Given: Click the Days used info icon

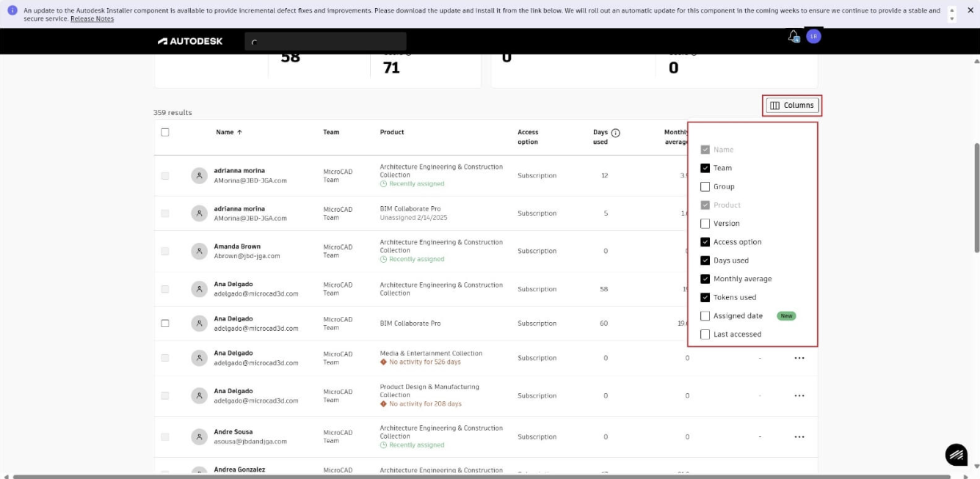Looking at the screenshot, I should pyautogui.click(x=615, y=133).
